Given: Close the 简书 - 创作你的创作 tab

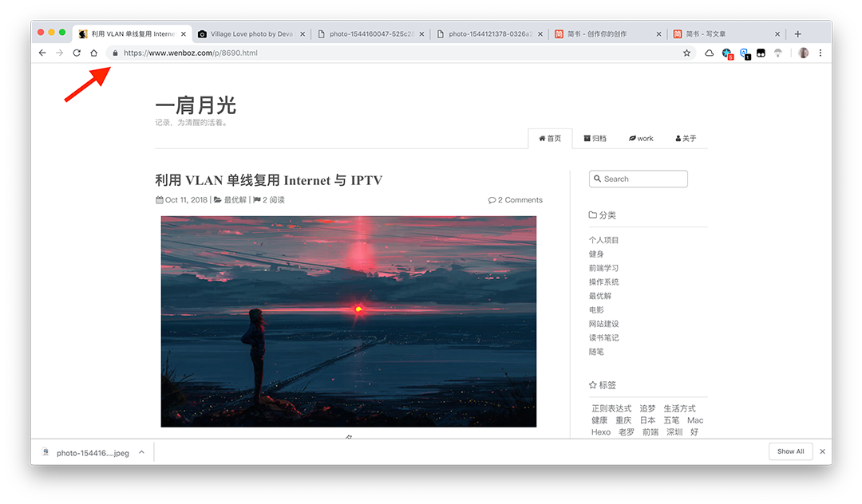Looking at the screenshot, I should point(658,34).
